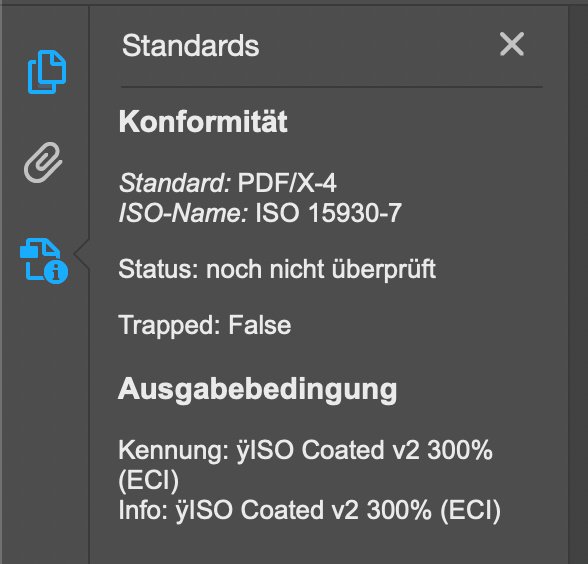This screenshot has height=564, width=588.
Task: Select the PDF/X-4 standard value
Action: click(x=287, y=183)
